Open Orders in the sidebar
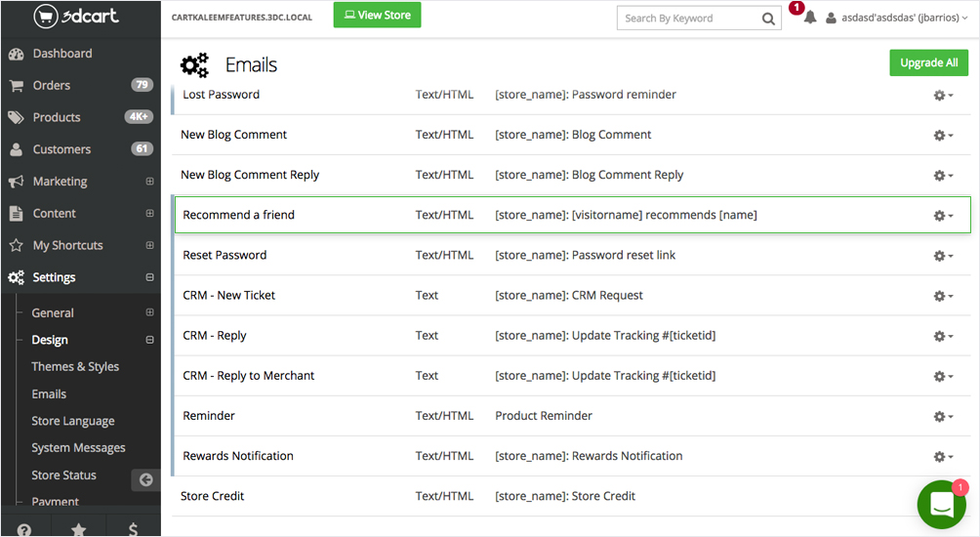 (x=52, y=86)
